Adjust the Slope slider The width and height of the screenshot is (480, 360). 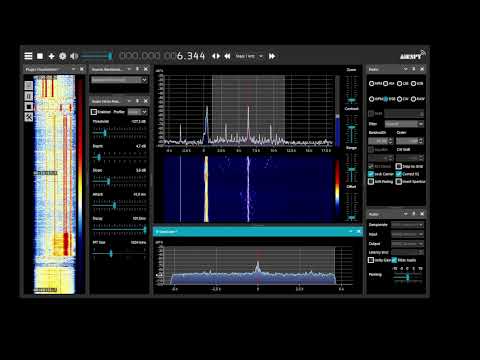119,181
